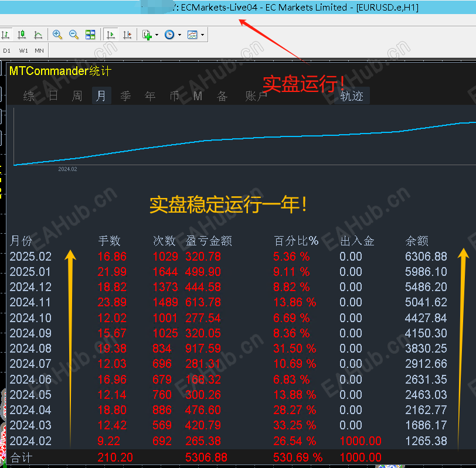
Task: Select the MN timeframe button
Action: pos(39,50)
